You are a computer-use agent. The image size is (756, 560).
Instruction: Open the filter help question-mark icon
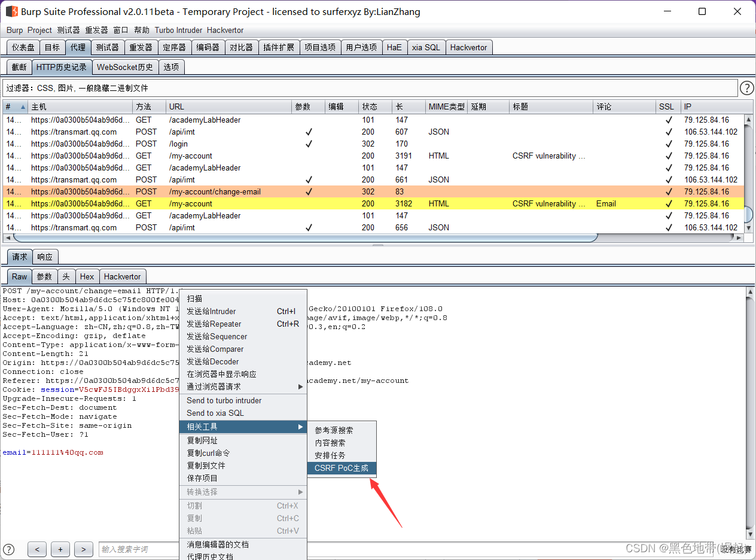click(x=747, y=88)
